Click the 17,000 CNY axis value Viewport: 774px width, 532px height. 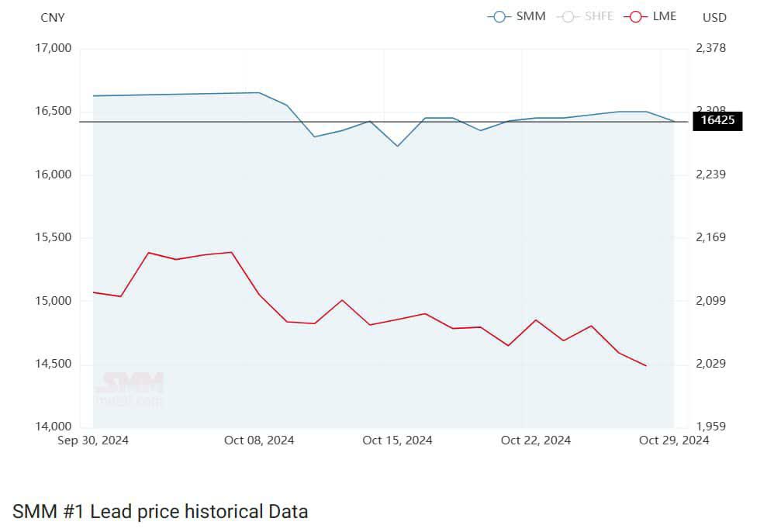click(x=54, y=48)
